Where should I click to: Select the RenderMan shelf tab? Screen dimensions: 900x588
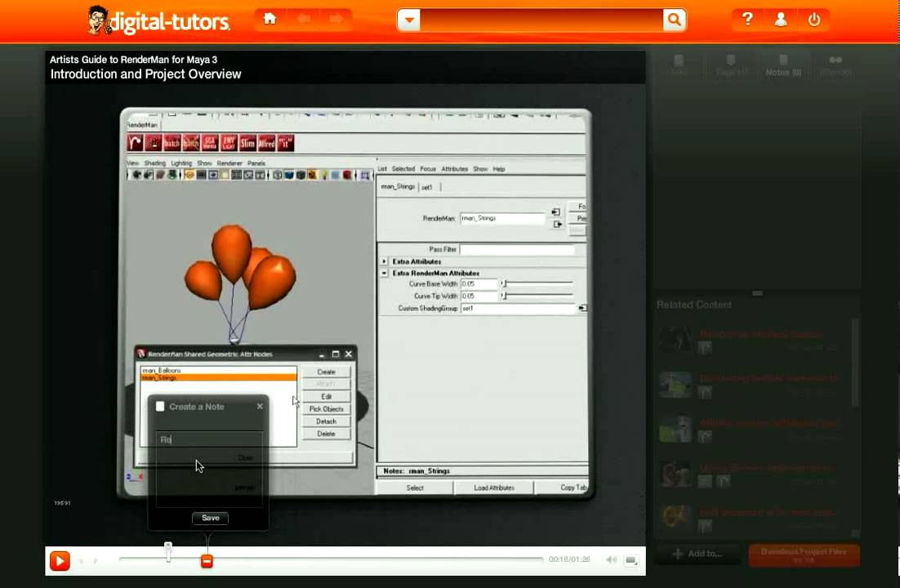pos(142,125)
